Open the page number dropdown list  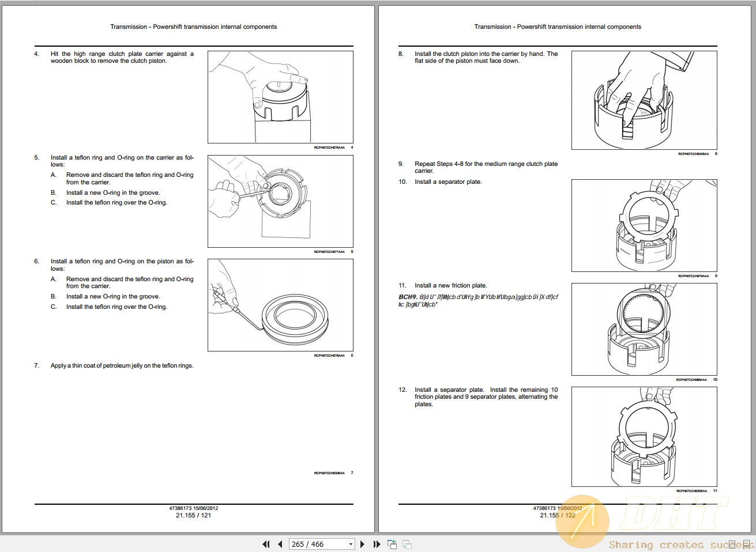(x=350, y=544)
